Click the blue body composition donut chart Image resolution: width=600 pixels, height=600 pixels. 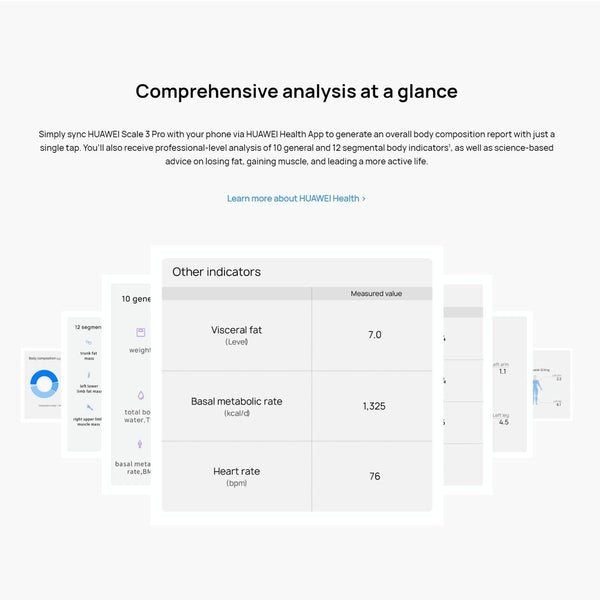pyautogui.click(x=44, y=384)
